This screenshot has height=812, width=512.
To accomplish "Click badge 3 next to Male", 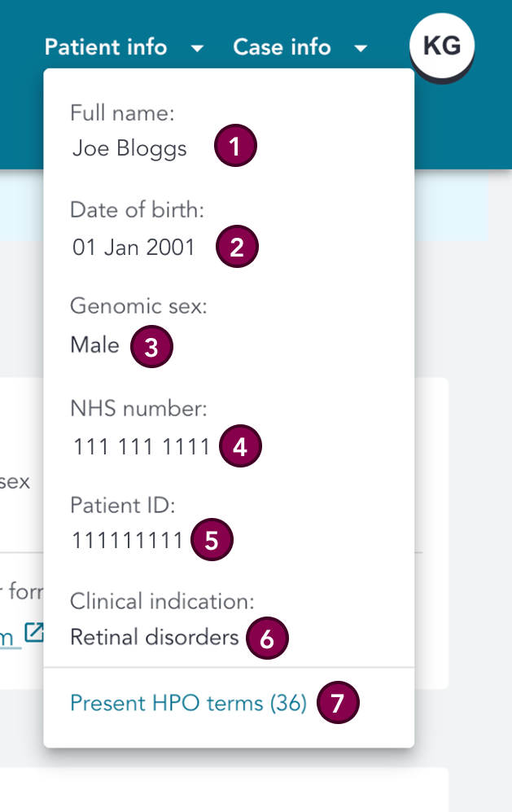I will pyautogui.click(x=151, y=347).
